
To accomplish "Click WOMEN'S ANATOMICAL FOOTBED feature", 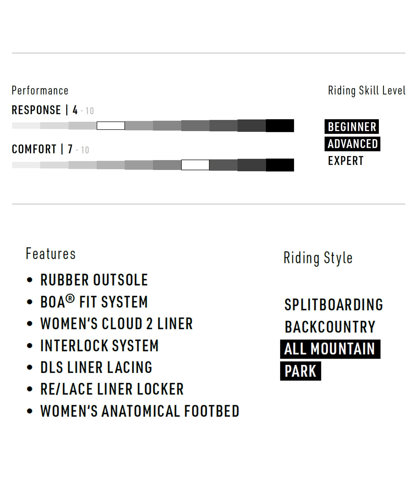I will pos(140,411).
